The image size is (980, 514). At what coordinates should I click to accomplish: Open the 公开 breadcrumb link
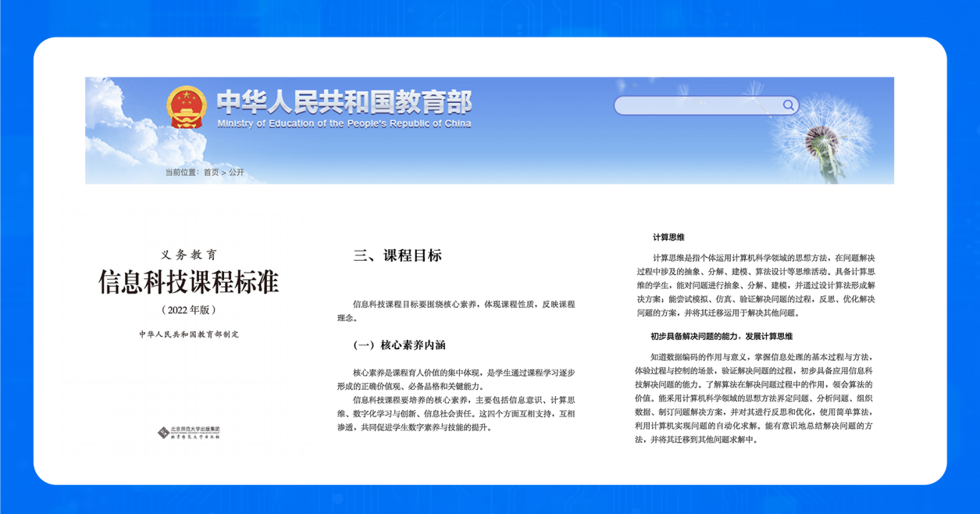[236, 173]
